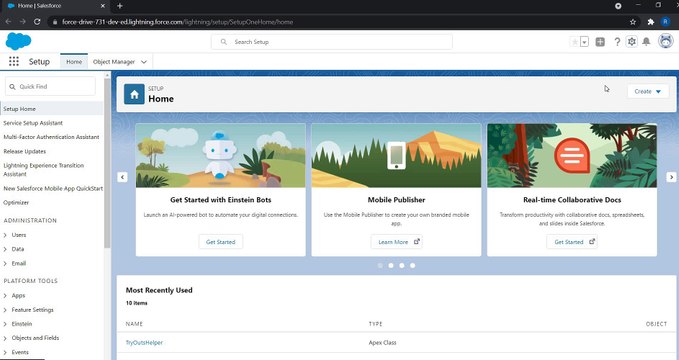
Task: Open the Create dropdown button
Action: [648, 91]
